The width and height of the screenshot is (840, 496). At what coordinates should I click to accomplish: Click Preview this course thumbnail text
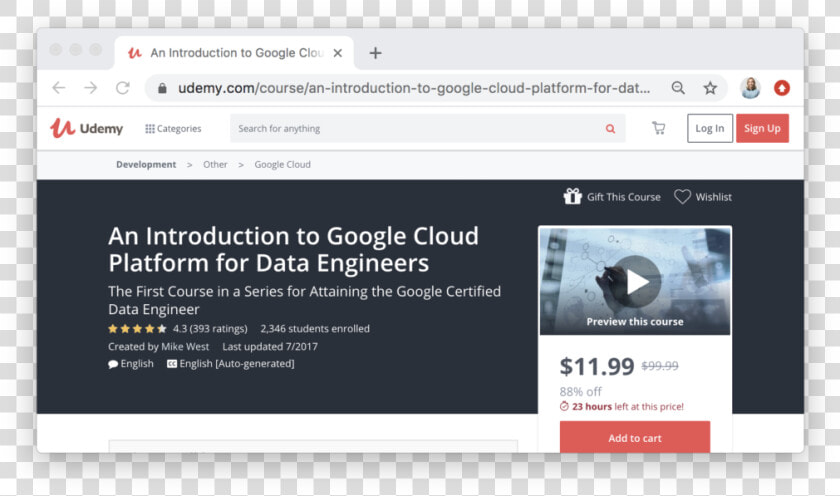pos(635,321)
